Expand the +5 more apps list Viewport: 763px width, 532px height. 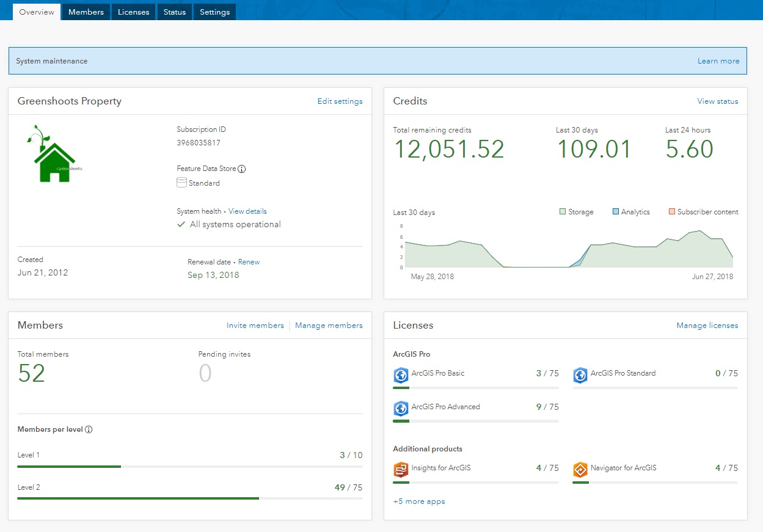418,501
